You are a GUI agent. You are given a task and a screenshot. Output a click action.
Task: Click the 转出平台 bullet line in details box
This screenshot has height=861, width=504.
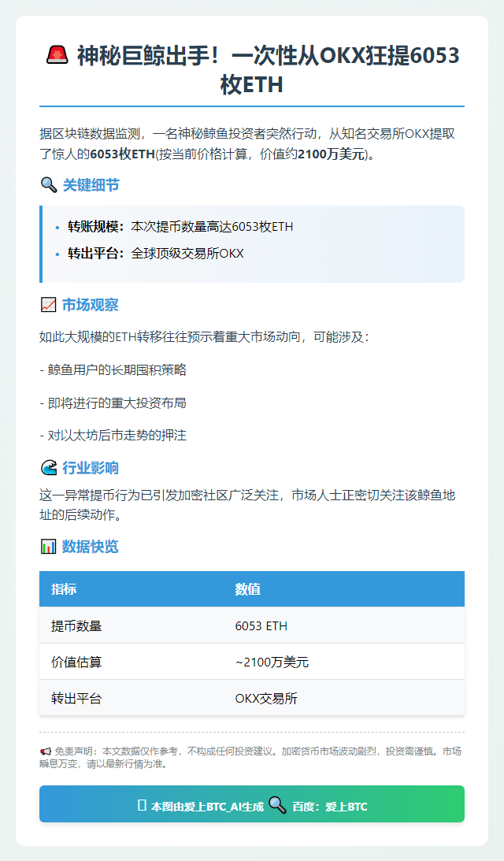(155, 253)
